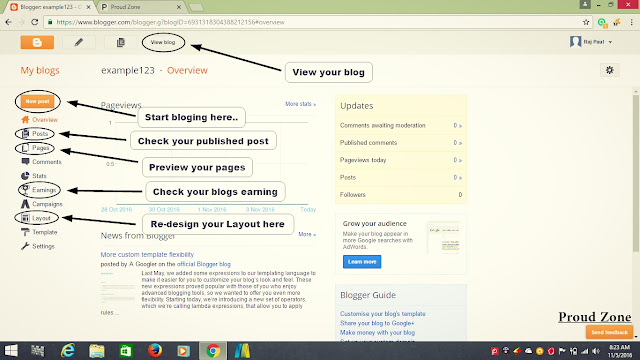The height and width of the screenshot is (360, 640).
Task: Click the AdWords preview thumbnail
Action: point(444,238)
